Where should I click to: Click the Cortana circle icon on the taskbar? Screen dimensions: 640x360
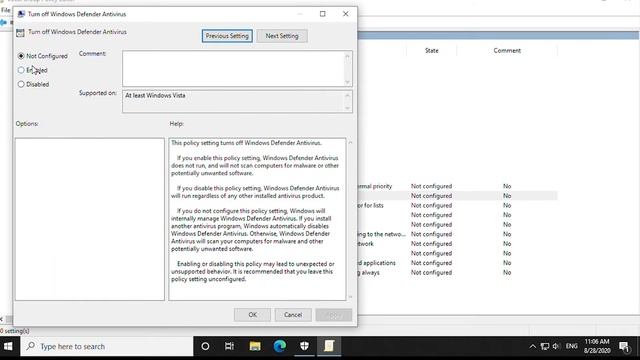click(x=205, y=347)
